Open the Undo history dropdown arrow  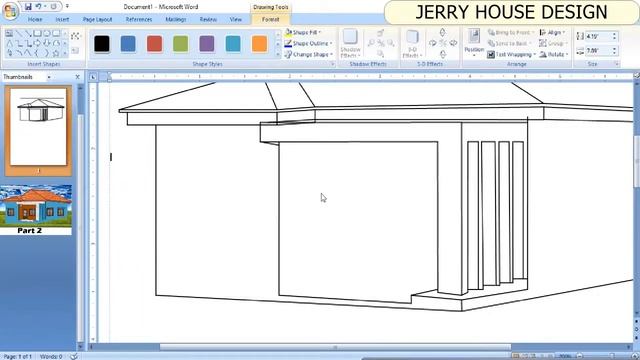(45, 7)
